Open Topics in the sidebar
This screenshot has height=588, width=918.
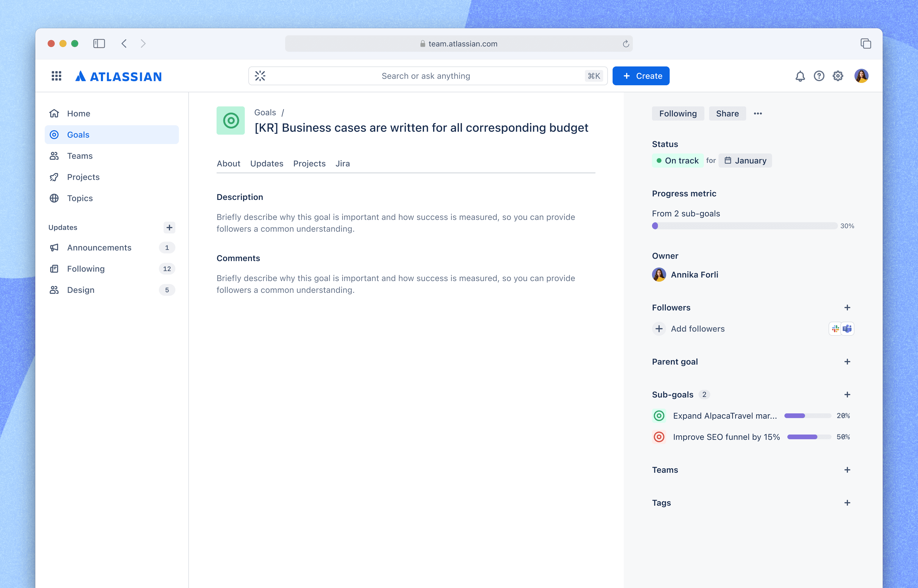click(112, 198)
